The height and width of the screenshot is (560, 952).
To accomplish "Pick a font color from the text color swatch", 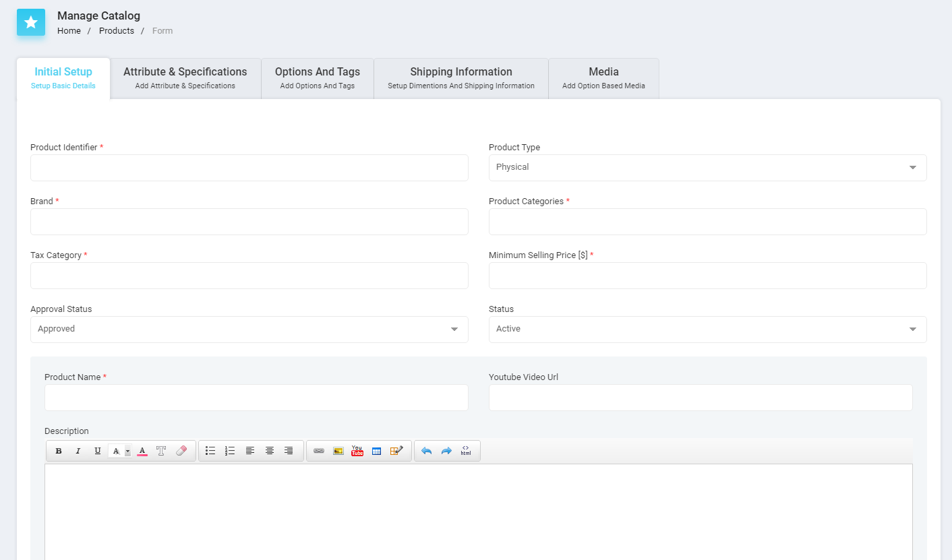I will [142, 451].
